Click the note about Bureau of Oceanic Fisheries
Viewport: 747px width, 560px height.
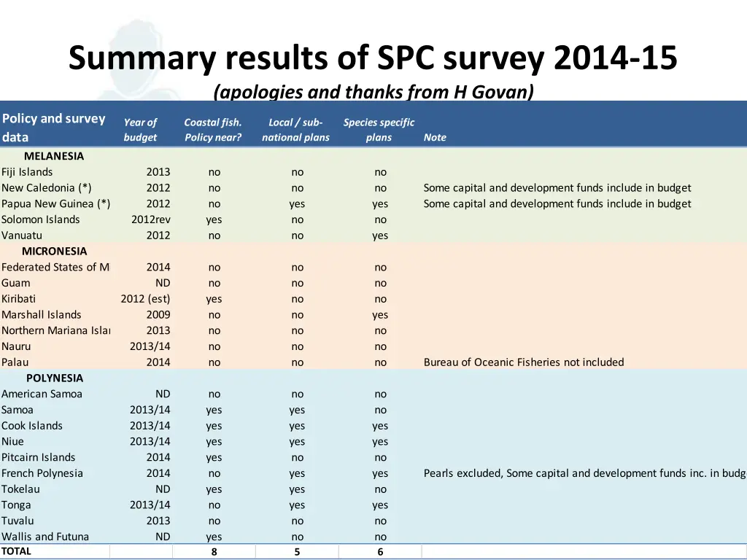pos(525,362)
